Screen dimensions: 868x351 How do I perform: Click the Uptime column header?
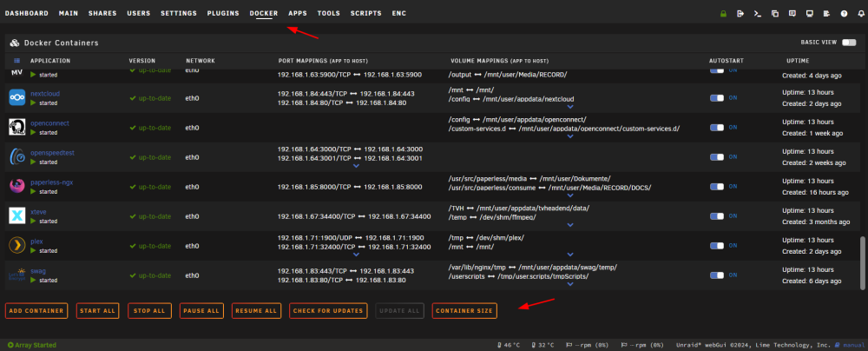[798, 61]
